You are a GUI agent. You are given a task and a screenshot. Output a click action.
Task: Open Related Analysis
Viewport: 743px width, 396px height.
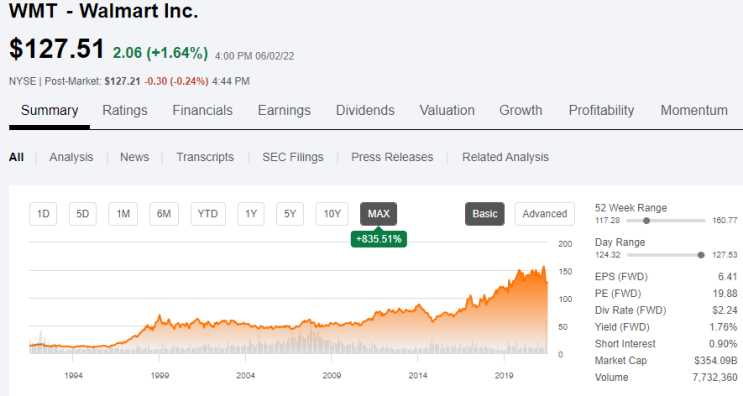[x=505, y=157]
